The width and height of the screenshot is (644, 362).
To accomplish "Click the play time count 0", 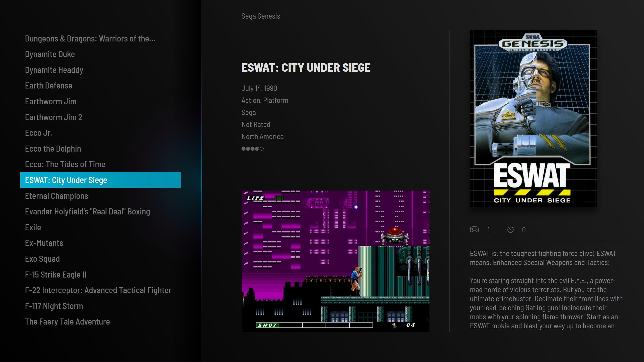I will click(524, 230).
